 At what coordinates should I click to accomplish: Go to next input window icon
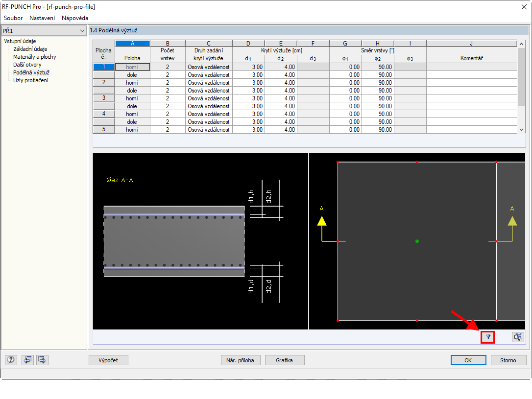pyautogui.click(x=42, y=360)
